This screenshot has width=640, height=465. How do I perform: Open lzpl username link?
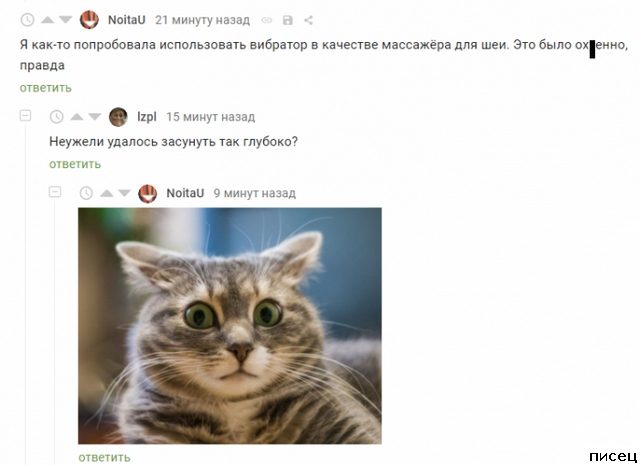[147, 117]
